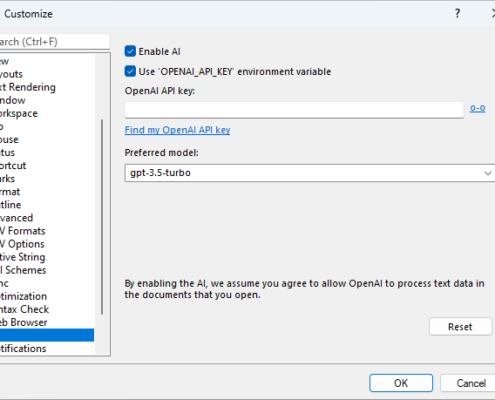The image size is (495, 400).
Task: Click the Search (Ctrl+F) box
Action: 54,42
